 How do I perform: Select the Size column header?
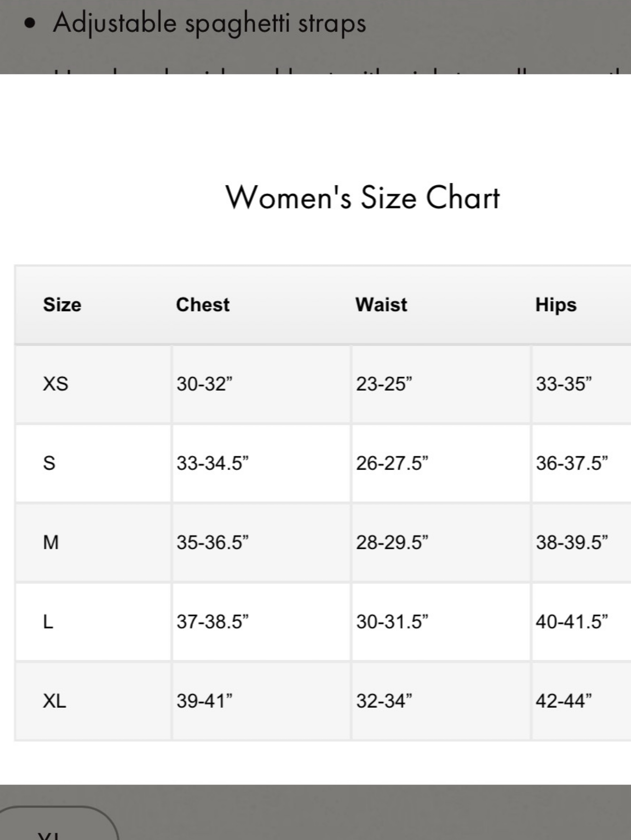(62, 305)
